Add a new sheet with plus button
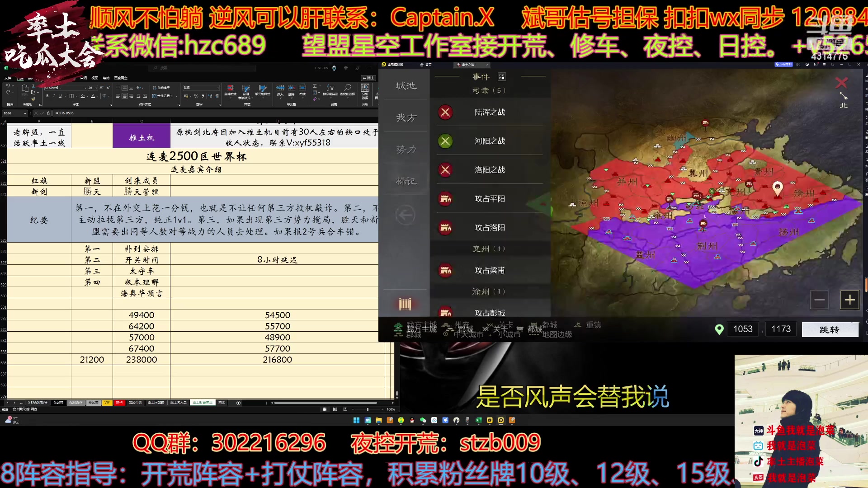Screen dimensions: 868x488 click(x=238, y=403)
